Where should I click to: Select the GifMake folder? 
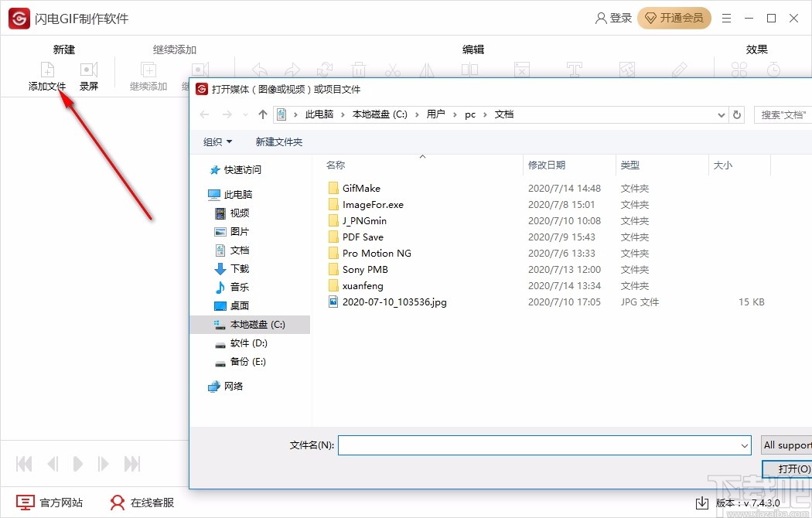[354, 189]
